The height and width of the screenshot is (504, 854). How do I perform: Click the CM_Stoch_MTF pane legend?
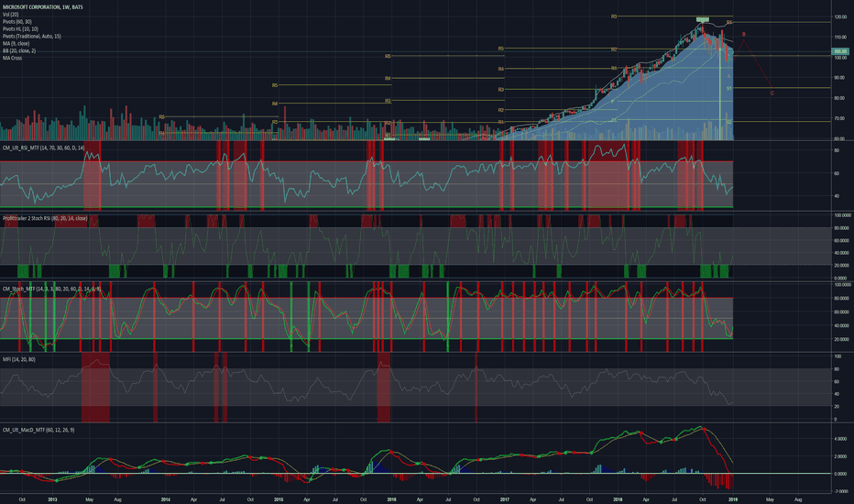click(51, 289)
